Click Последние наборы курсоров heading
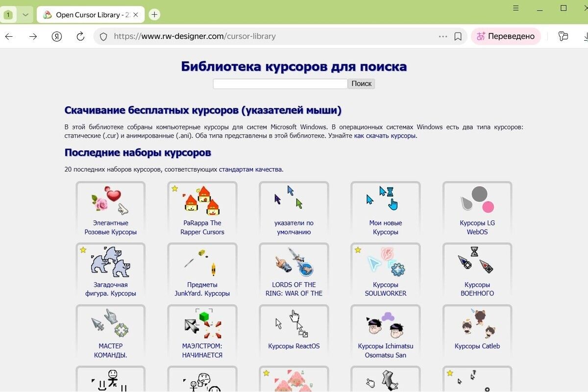Screen dimensions: 588x392 138,153
